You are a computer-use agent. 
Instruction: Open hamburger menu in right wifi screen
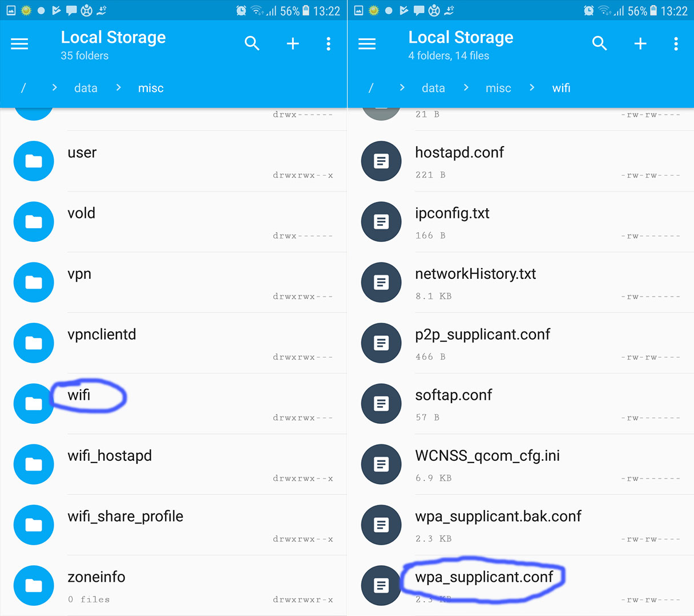coord(367,44)
